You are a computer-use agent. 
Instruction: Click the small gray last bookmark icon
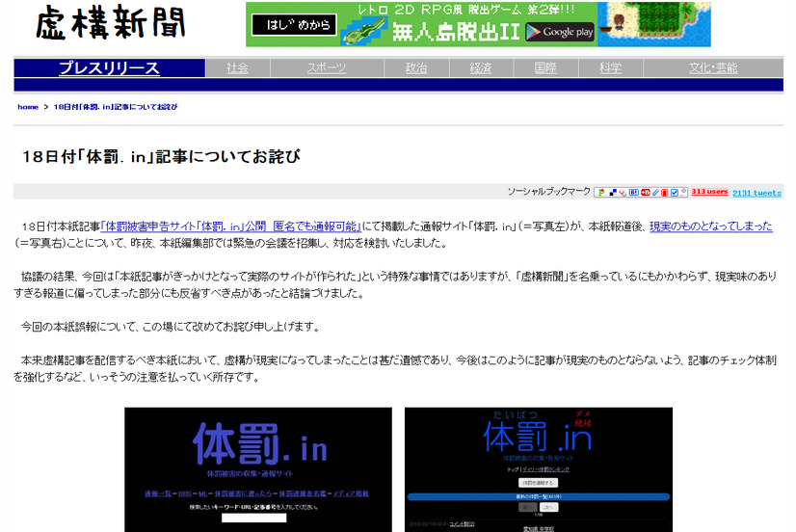(x=683, y=192)
